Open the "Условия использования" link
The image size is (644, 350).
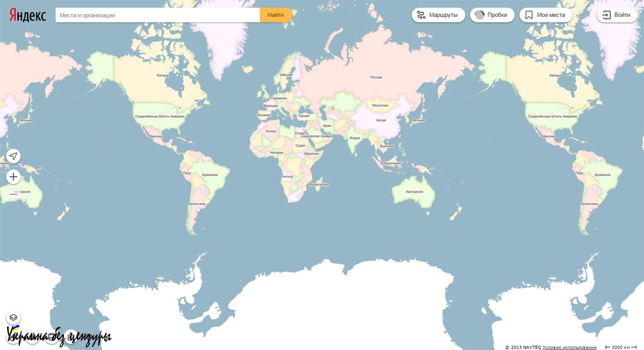(569, 347)
